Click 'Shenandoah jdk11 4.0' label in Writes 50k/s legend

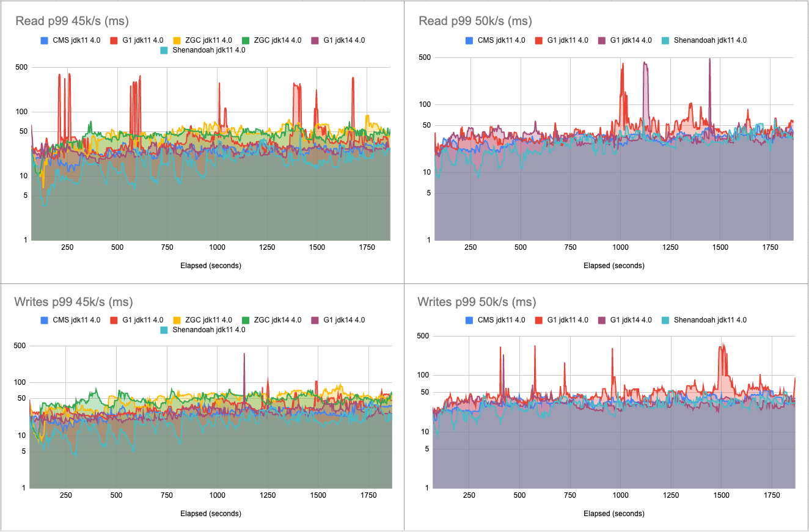[x=711, y=320]
